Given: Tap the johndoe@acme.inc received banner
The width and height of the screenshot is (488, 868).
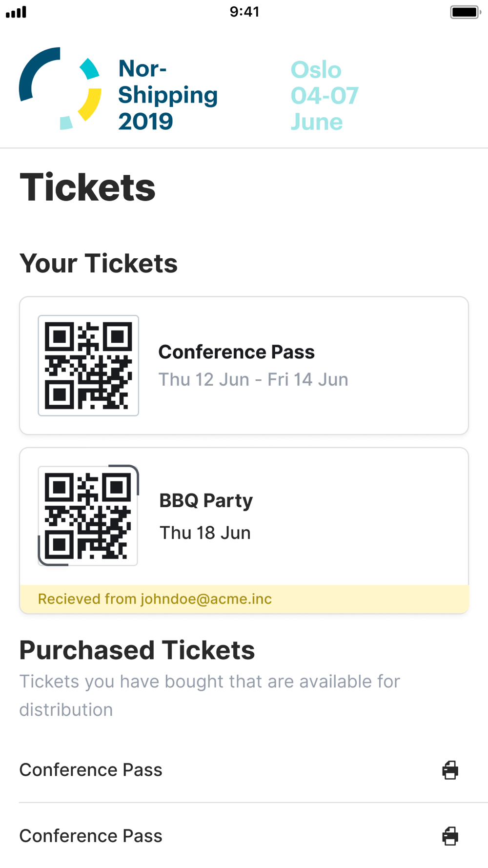Looking at the screenshot, I should click(244, 599).
